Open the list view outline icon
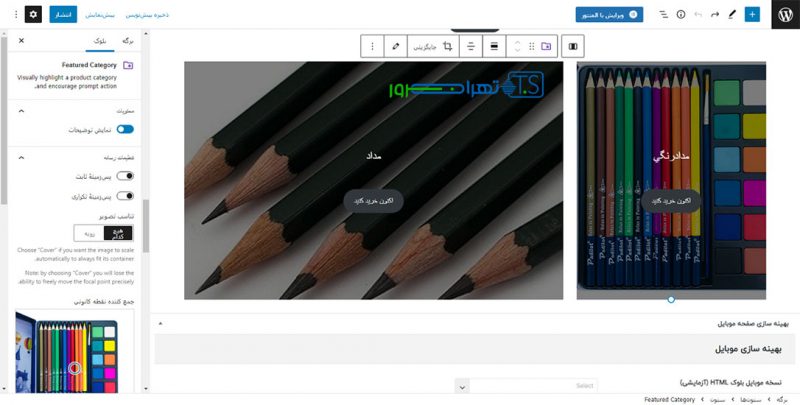This screenshot has width=800, height=405. click(x=664, y=15)
